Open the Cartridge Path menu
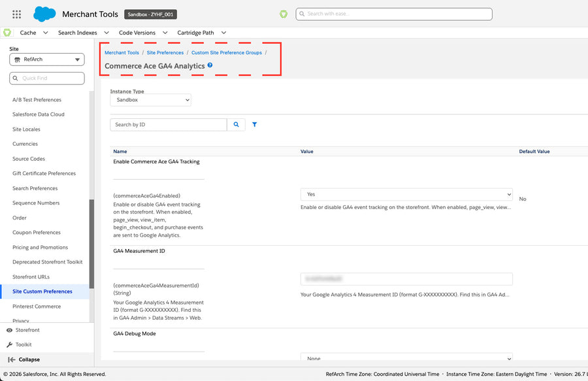Image resolution: width=588 pixels, height=381 pixels. click(x=196, y=33)
